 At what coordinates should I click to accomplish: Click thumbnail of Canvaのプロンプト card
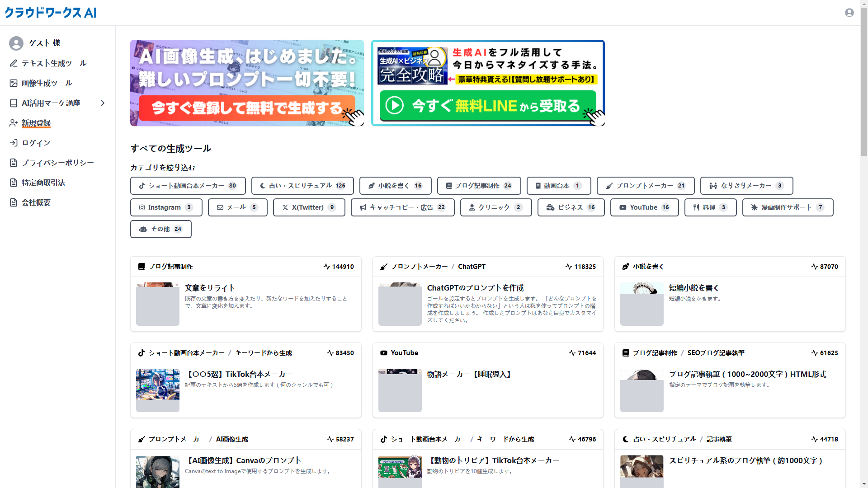coord(158,472)
